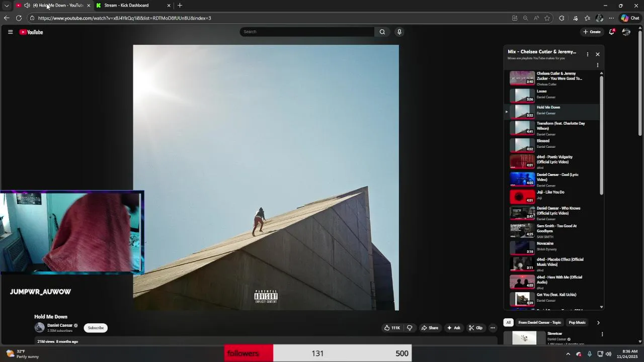Click the page vertical scrollbar
This screenshot has height=362, width=644.
click(x=640, y=83)
